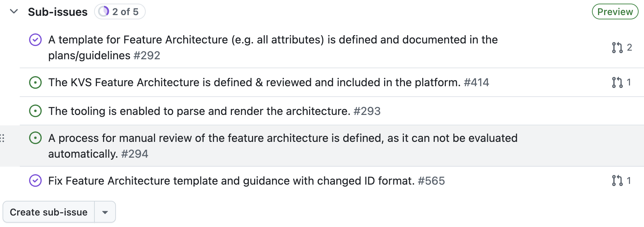Click open status icon for issue #414
Image resolution: width=644 pixels, height=227 pixels.
point(35,83)
